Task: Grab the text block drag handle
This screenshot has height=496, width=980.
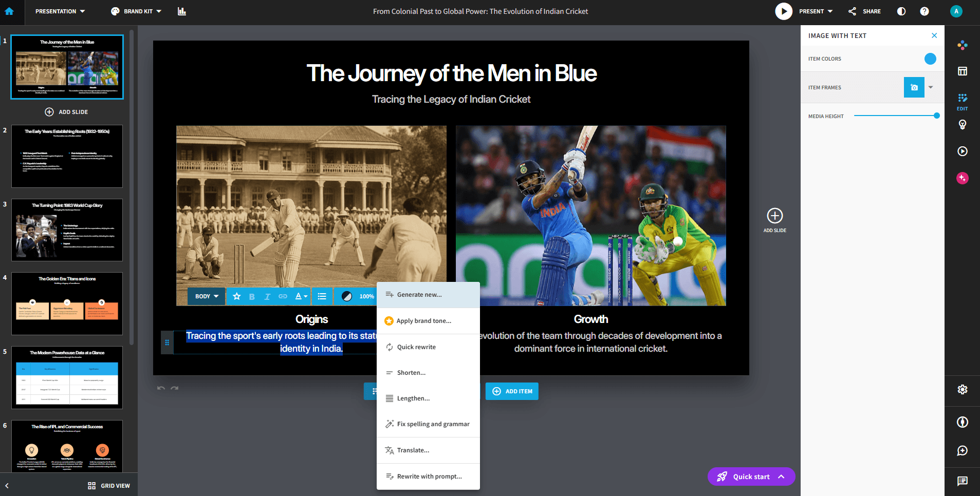Action: pos(167,342)
